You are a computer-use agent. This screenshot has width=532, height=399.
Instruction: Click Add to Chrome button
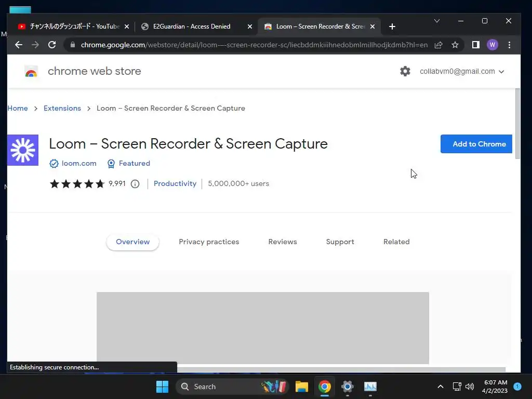click(x=476, y=144)
